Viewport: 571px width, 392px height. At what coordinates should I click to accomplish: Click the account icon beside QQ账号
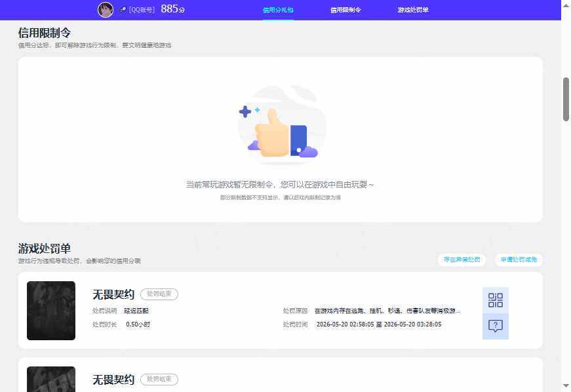click(123, 9)
